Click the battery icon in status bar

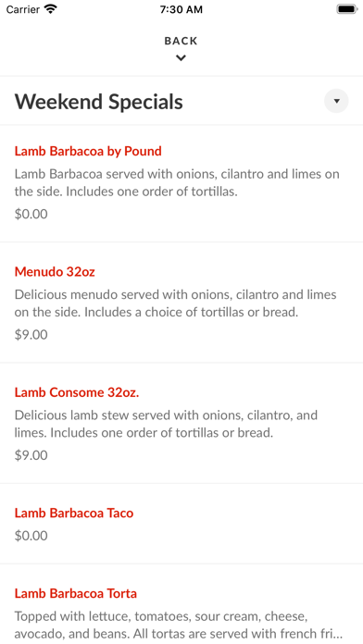(347, 9)
